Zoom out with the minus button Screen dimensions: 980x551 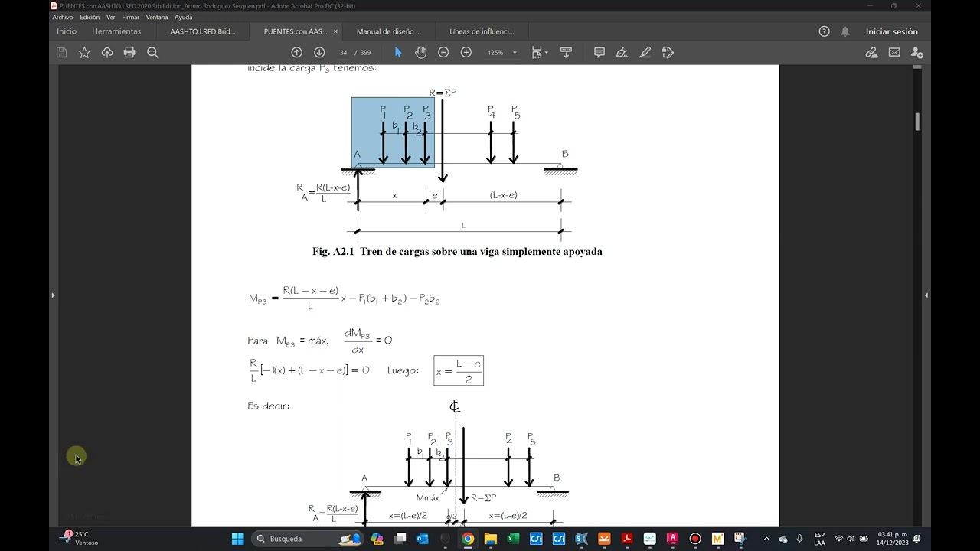pos(443,52)
